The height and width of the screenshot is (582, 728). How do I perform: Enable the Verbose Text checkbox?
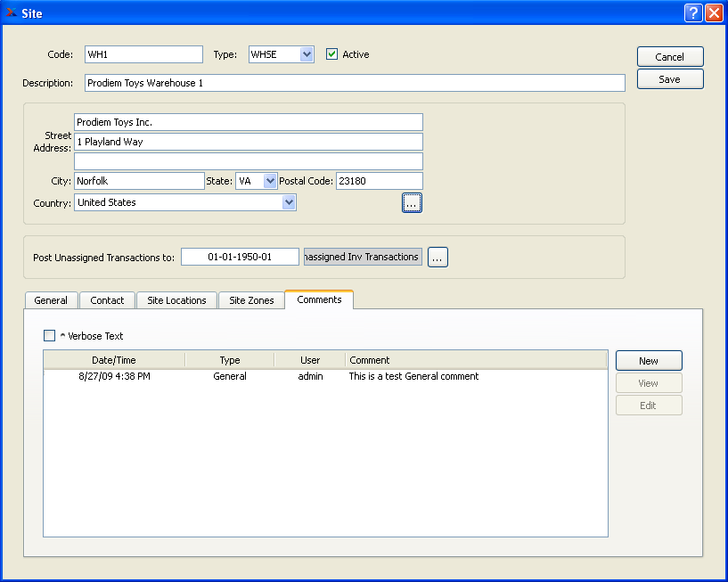click(50, 336)
